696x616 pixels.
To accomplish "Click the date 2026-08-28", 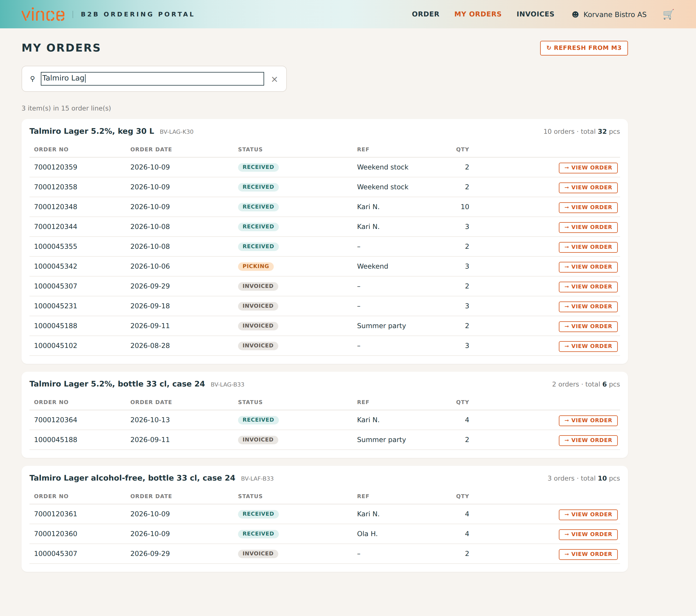I will 150,346.
